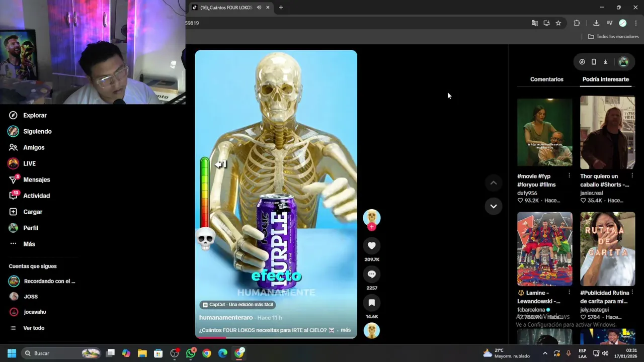Open the Thor quiero un caballo thumbnail
The image size is (644, 362).
(x=608, y=133)
